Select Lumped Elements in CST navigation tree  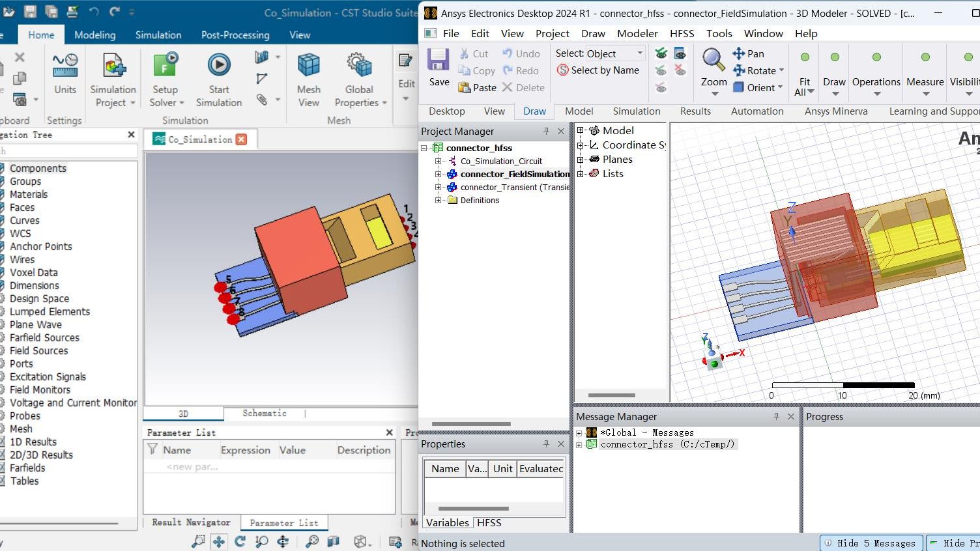[50, 311]
